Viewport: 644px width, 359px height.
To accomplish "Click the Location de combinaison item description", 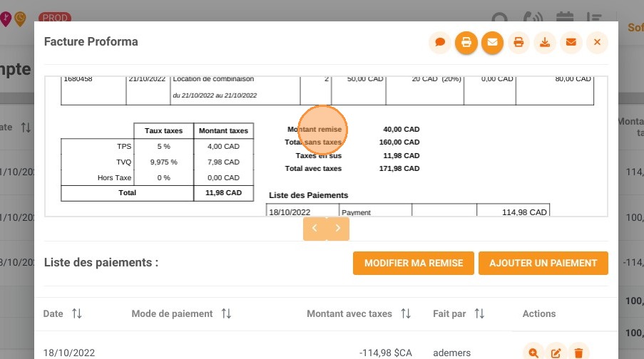I will click(213, 79).
